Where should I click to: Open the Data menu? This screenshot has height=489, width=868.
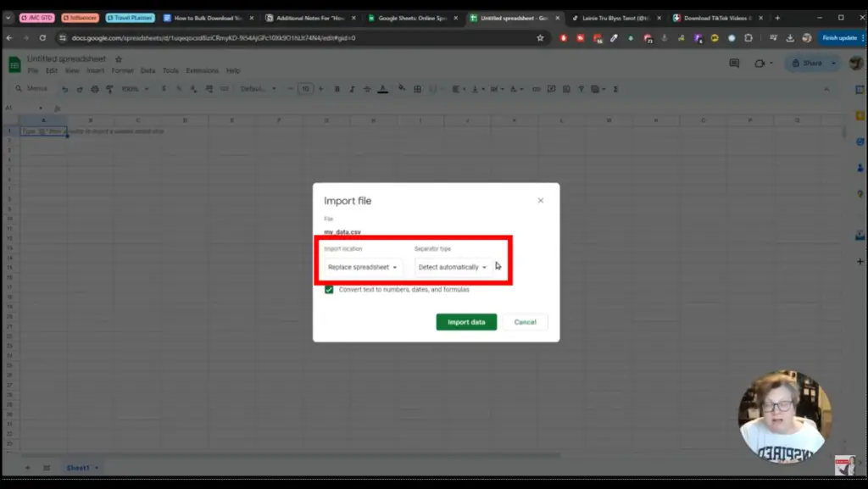tap(147, 71)
